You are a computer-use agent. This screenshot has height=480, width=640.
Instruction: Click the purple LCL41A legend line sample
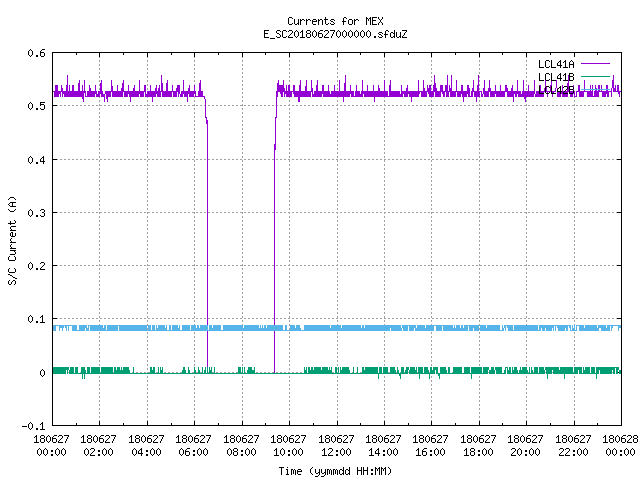[595, 64]
